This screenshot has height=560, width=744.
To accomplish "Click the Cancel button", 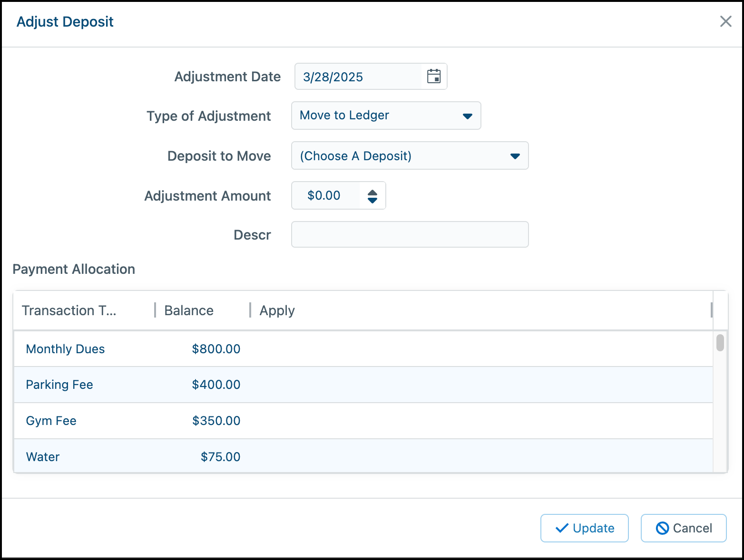I will point(684,528).
